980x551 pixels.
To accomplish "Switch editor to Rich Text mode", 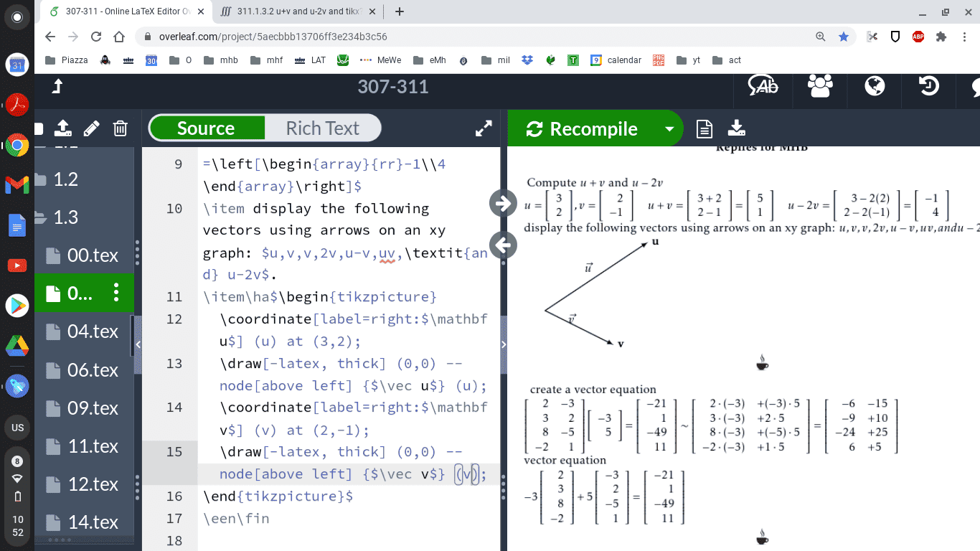I will point(322,128).
